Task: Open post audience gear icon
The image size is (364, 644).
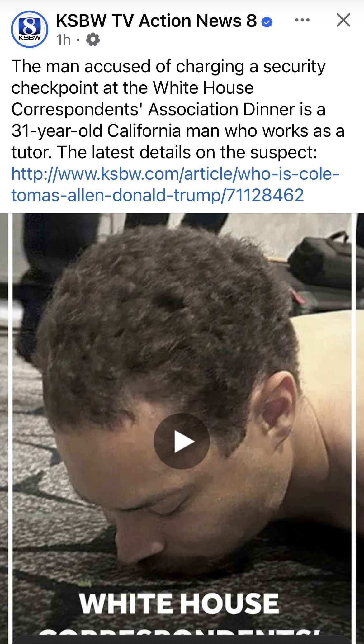Action: (93, 40)
